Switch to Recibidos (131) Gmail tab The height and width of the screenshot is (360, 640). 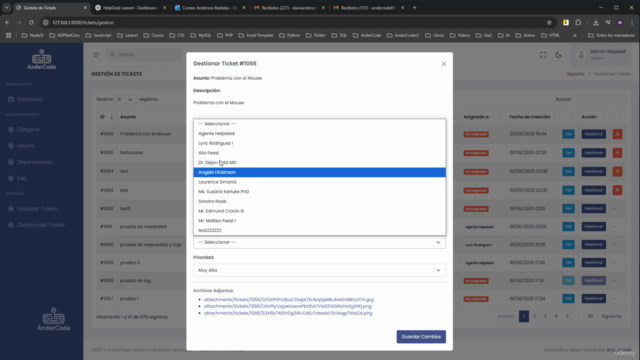pos(368,8)
